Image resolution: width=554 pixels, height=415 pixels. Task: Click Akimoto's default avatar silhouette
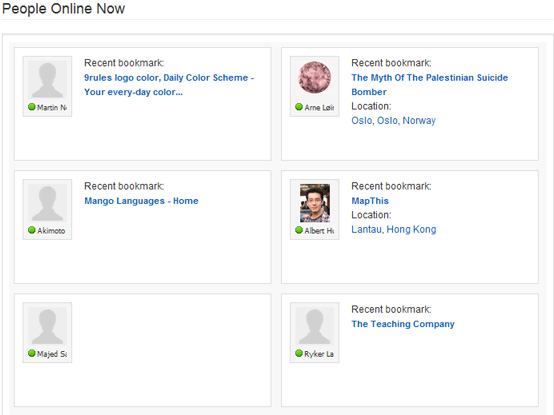[47, 203]
